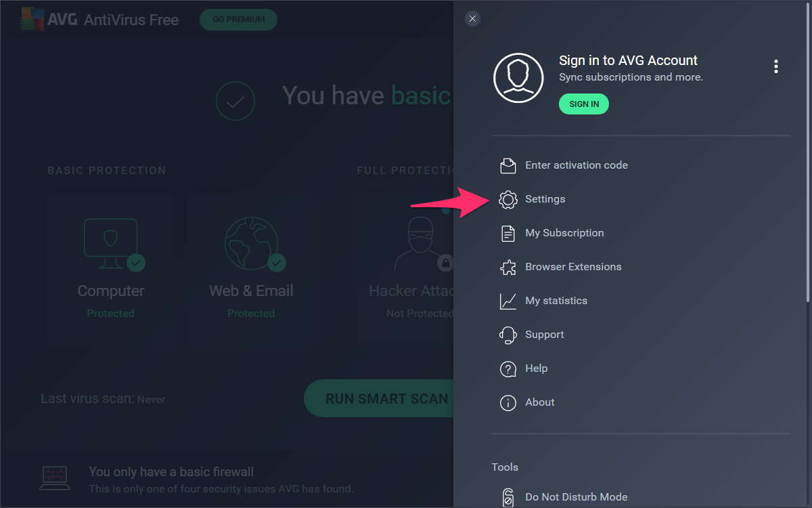Click the "Sync subscriptions and more." text
Image resolution: width=812 pixels, height=508 pixels.
[x=631, y=77]
